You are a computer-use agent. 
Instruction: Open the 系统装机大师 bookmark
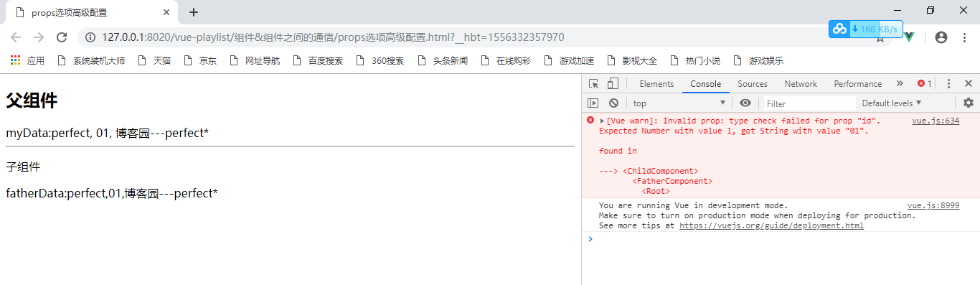pos(91,61)
